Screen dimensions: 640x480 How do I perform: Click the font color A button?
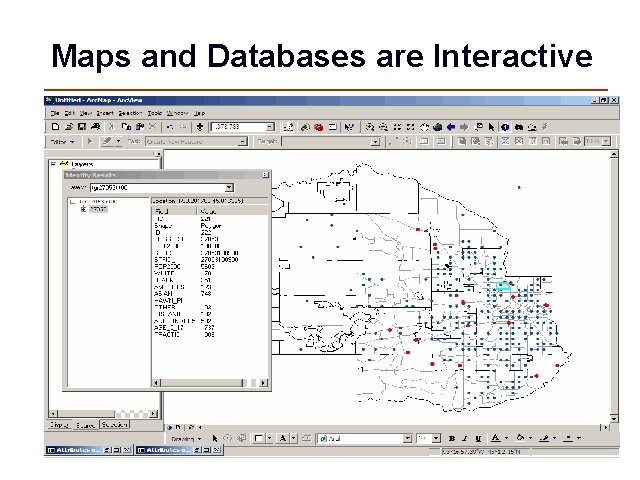tap(496, 438)
